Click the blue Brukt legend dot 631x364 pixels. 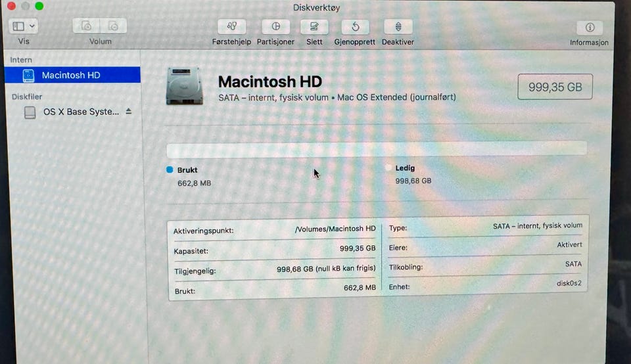[x=170, y=170]
